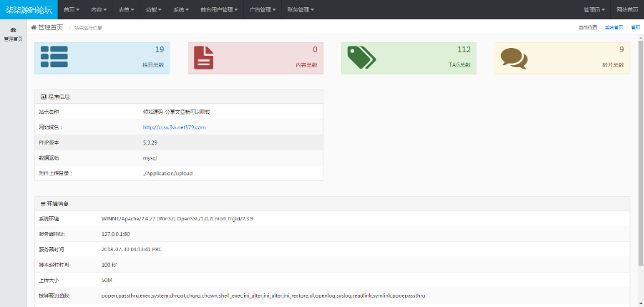
Task: Click the count 112 on the TAG总数 card
Action: (x=464, y=49)
